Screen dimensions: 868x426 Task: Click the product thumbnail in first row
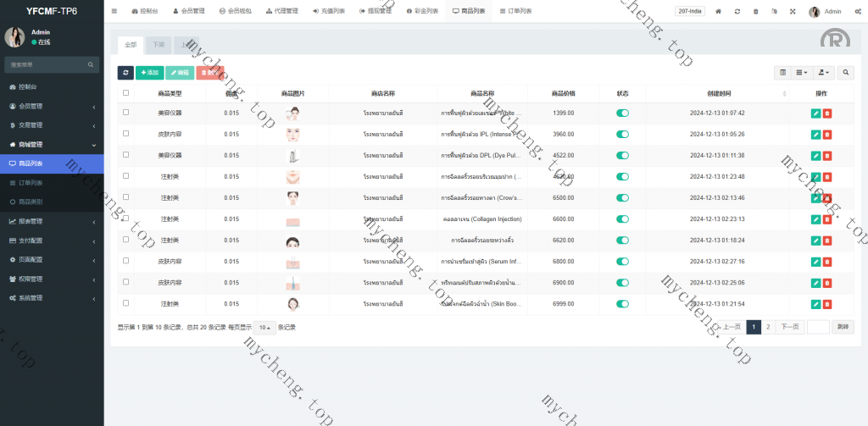(x=293, y=113)
